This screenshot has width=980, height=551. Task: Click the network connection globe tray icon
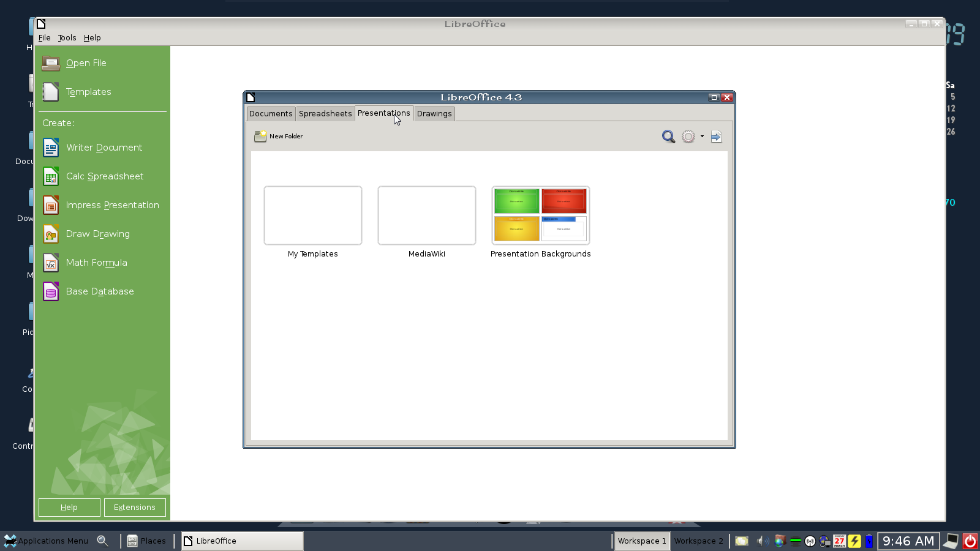(x=825, y=541)
